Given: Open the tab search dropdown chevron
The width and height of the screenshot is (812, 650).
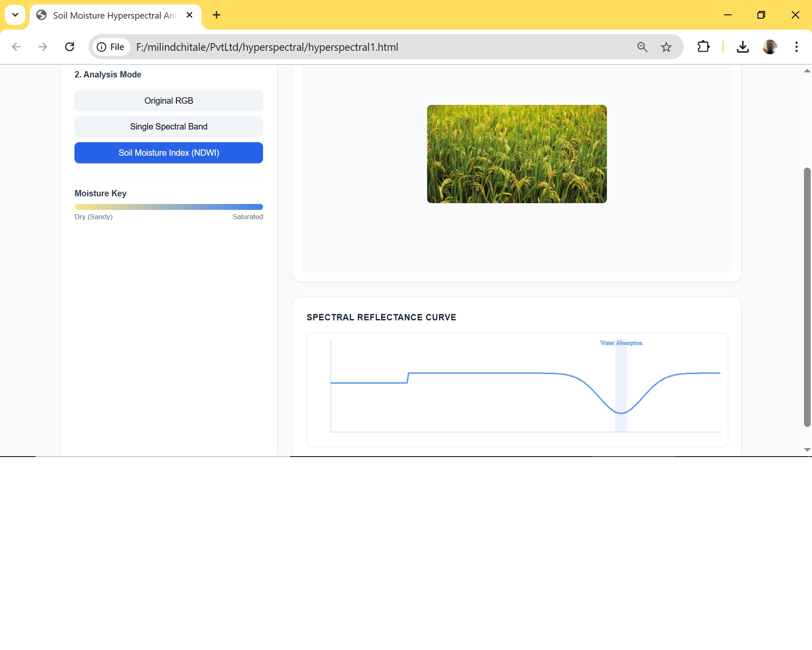Looking at the screenshot, I should (15, 15).
